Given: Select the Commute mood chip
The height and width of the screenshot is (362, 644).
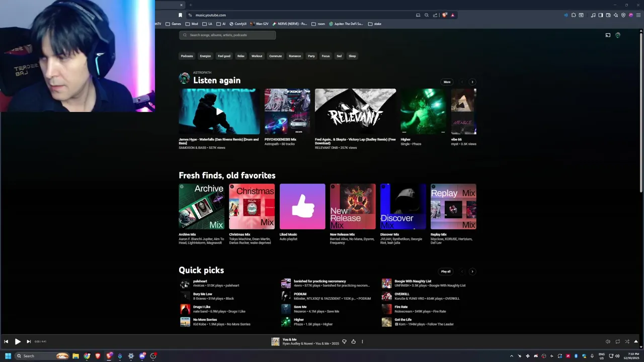Looking at the screenshot, I should [x=275, y=56].
